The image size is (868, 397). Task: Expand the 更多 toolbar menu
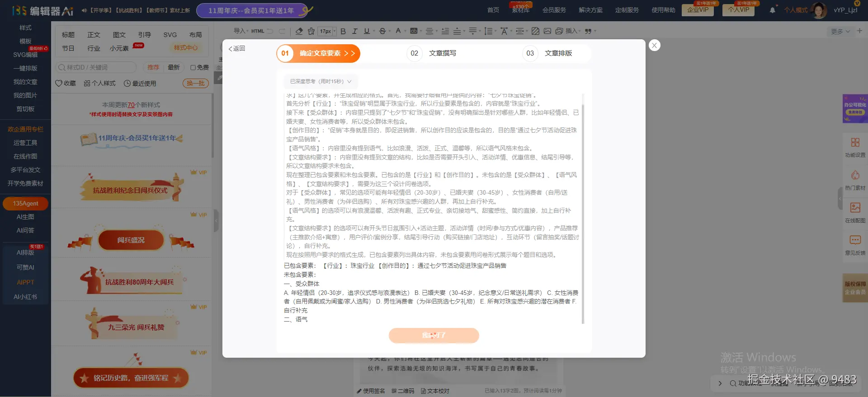pyautogui.click(x=840, y=32)
